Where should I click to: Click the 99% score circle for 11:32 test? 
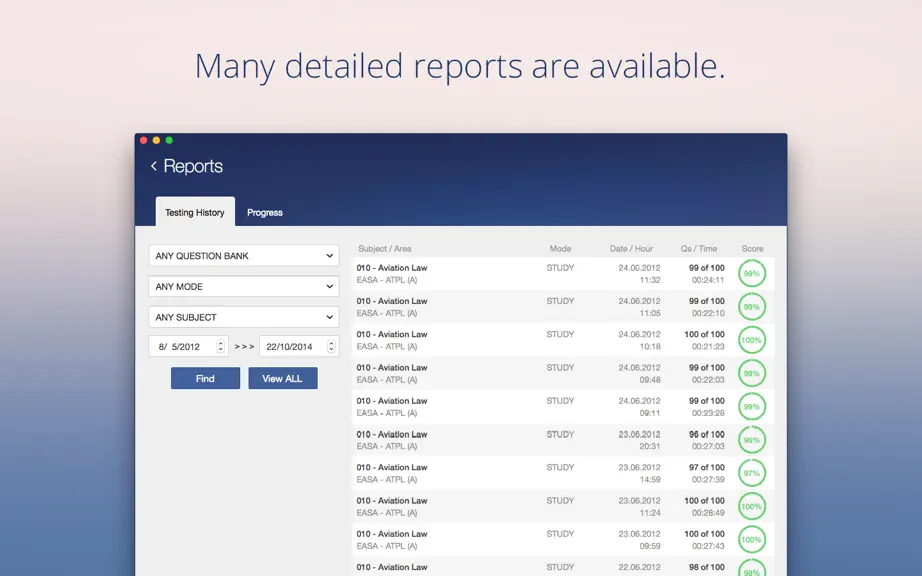751,274
